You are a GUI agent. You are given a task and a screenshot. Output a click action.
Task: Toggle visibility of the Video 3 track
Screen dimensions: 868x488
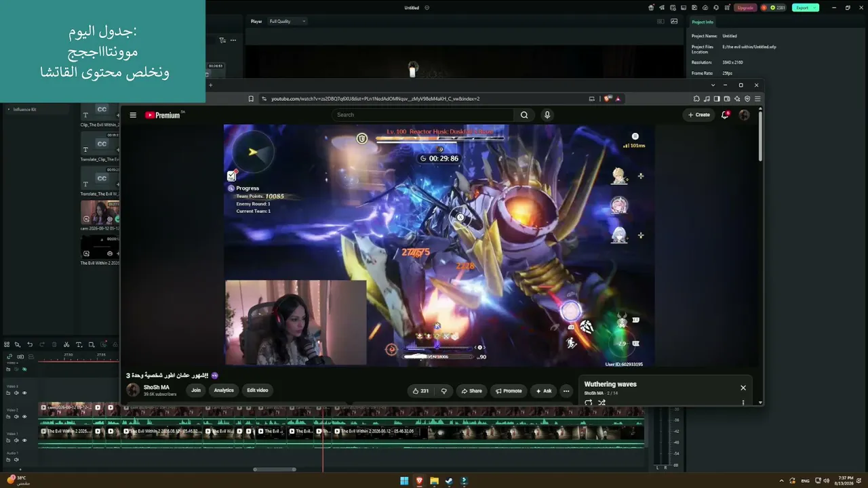(24, 393)
